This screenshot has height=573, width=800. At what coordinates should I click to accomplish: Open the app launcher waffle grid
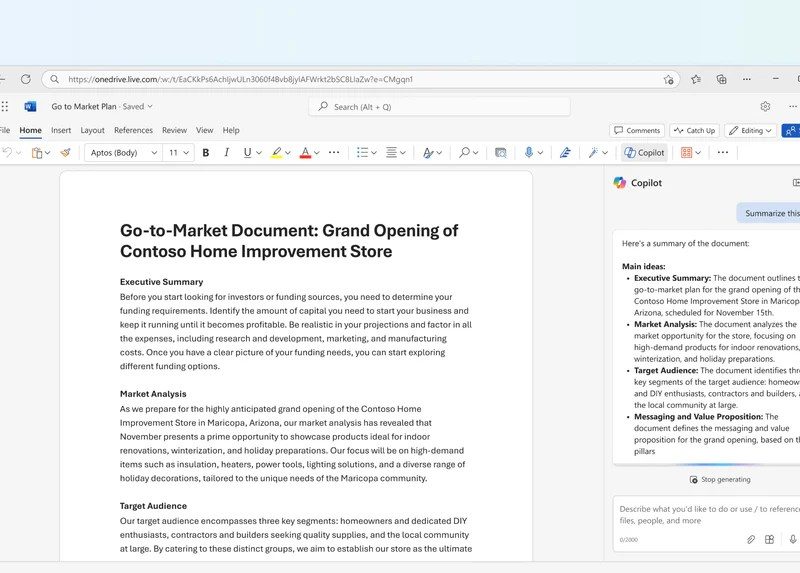5,106
